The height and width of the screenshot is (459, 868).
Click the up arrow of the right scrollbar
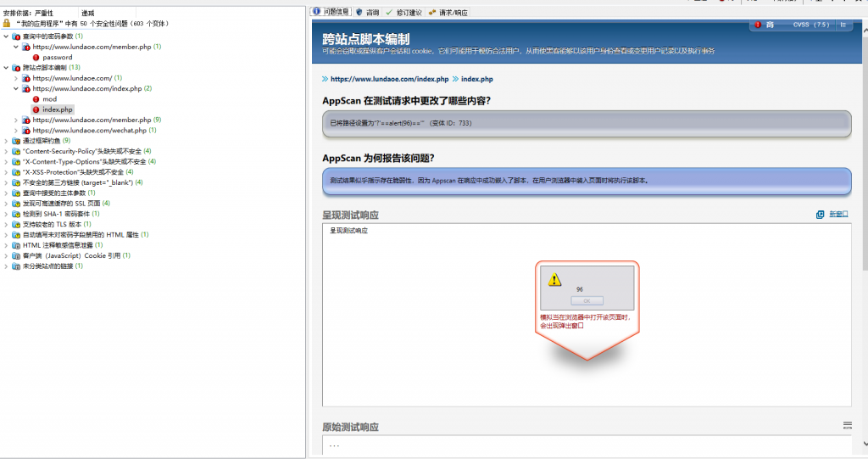864,31
